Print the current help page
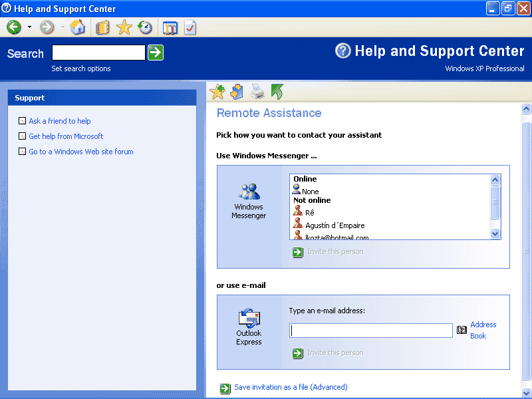The image size is (532, 399). point(257,92)
